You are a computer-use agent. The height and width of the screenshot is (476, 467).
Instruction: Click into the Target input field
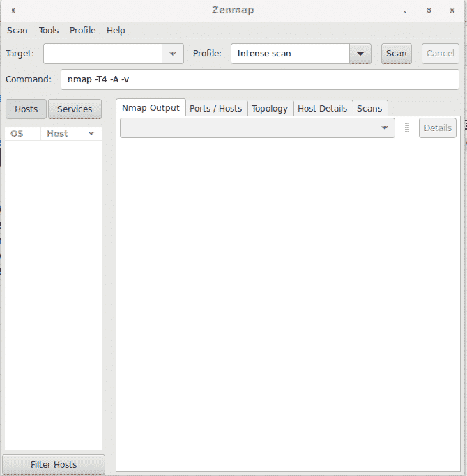coord(102,54)
